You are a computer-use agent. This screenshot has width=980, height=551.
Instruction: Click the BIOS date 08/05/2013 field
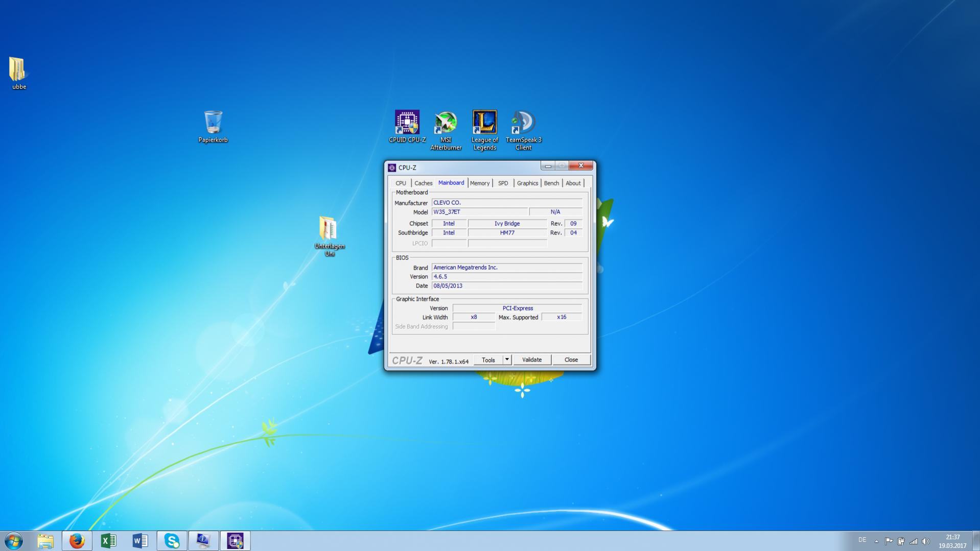pos(507,286)
